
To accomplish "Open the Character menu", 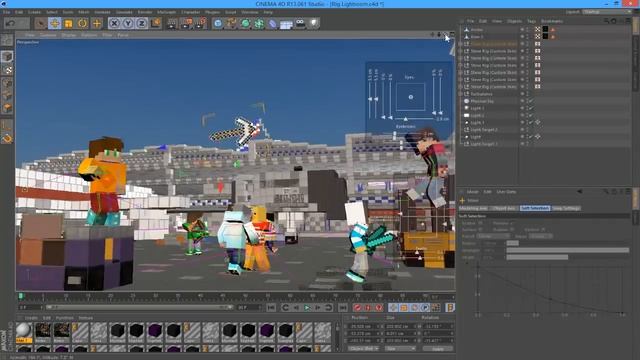I will point(191,12).
